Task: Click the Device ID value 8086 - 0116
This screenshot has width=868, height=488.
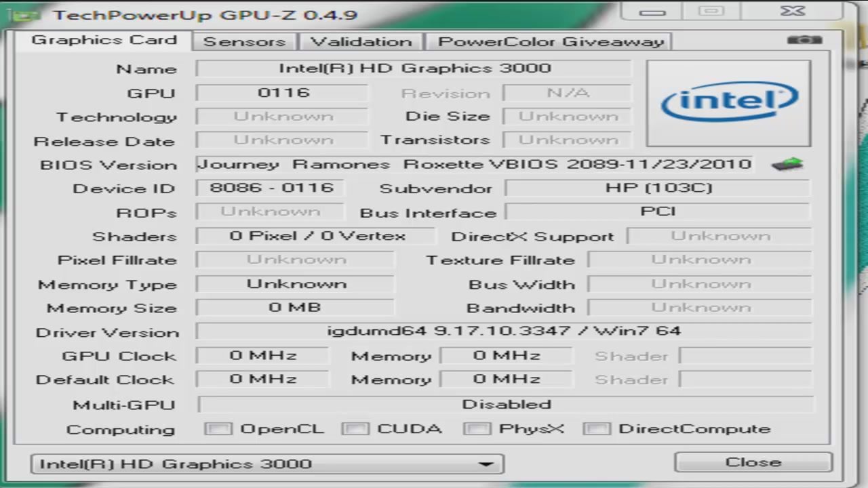Action: coord(271,188)
